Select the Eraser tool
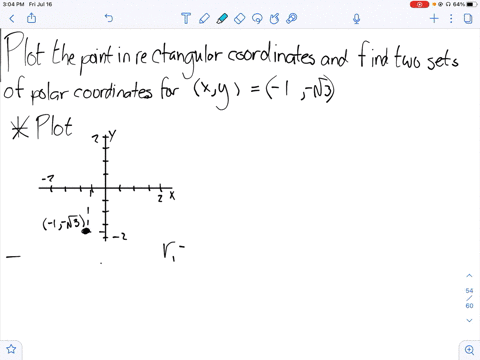The image size is (480, 360). [x=240, y=18]
